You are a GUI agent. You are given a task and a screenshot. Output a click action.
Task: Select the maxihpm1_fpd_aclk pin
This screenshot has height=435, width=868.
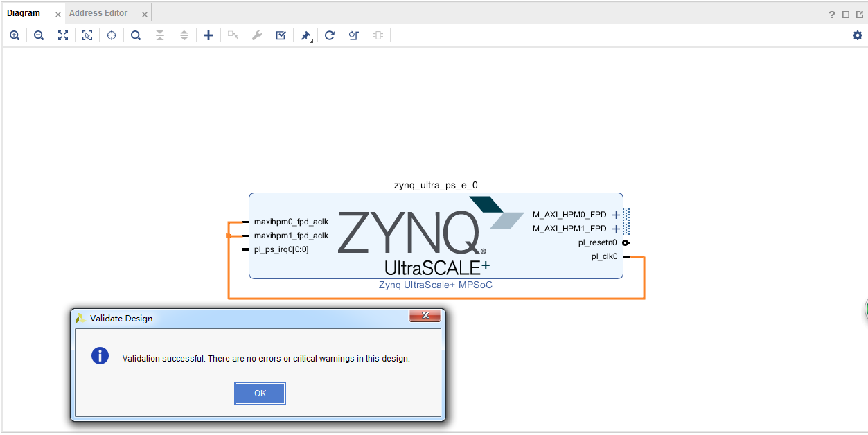click(291, 236)
